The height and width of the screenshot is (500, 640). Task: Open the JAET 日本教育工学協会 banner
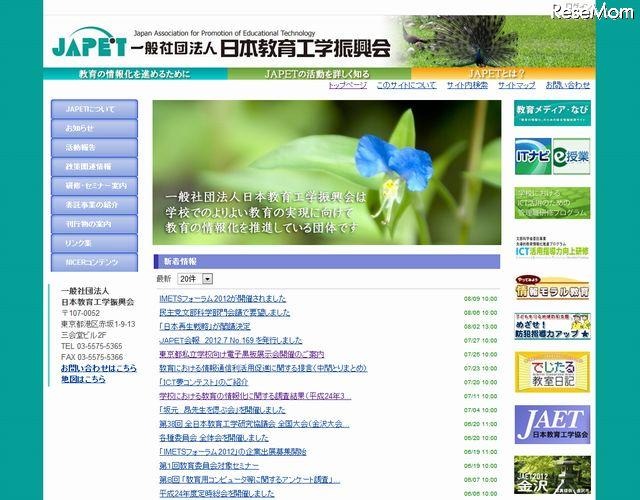[552, 424]
